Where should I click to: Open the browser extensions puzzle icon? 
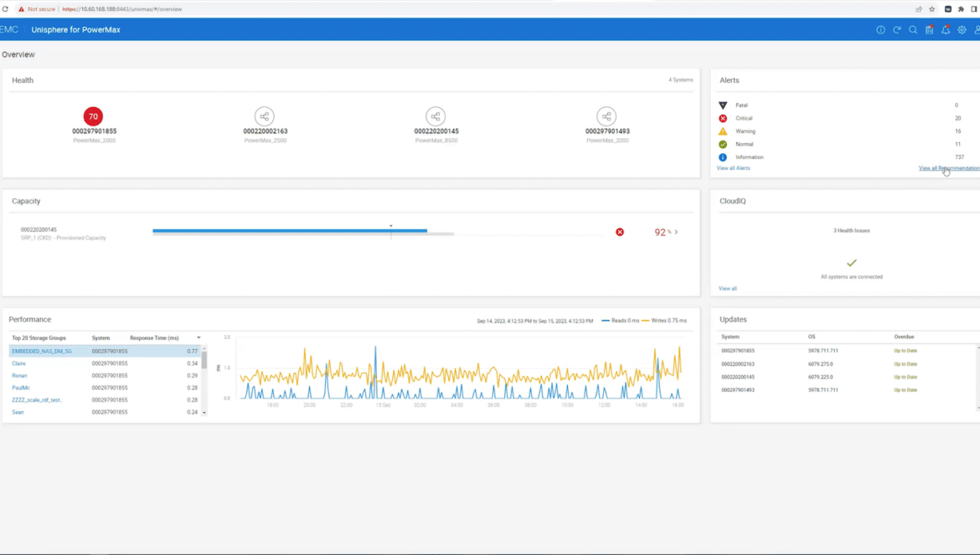click(961, 9)
